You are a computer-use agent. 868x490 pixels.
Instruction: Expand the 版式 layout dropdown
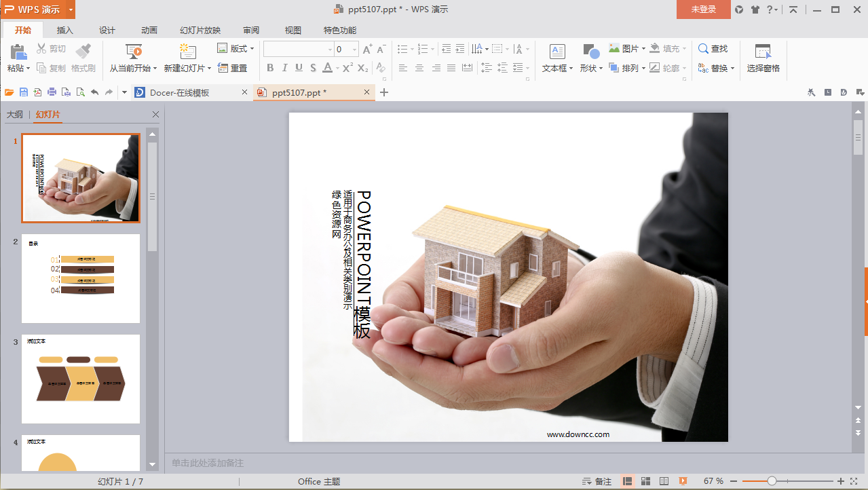pyautogui.click(x=235, y=48)
